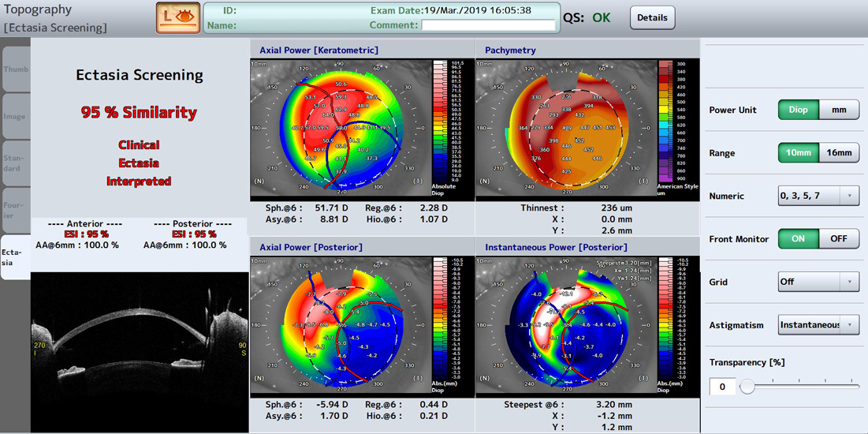Expand the Numeric dropdown
Image resolution: width=868 pixels, height=434 pixels.
click(818, 196)
